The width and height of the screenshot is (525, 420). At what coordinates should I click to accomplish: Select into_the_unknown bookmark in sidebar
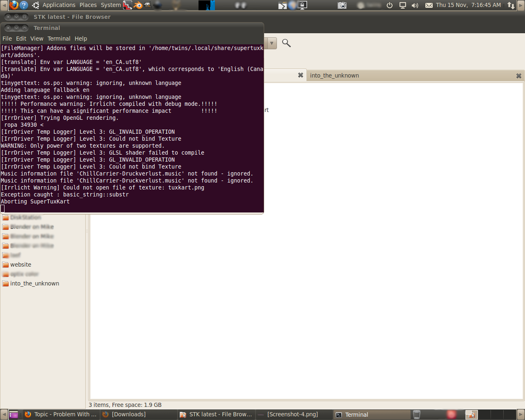[x=34, y=283]
